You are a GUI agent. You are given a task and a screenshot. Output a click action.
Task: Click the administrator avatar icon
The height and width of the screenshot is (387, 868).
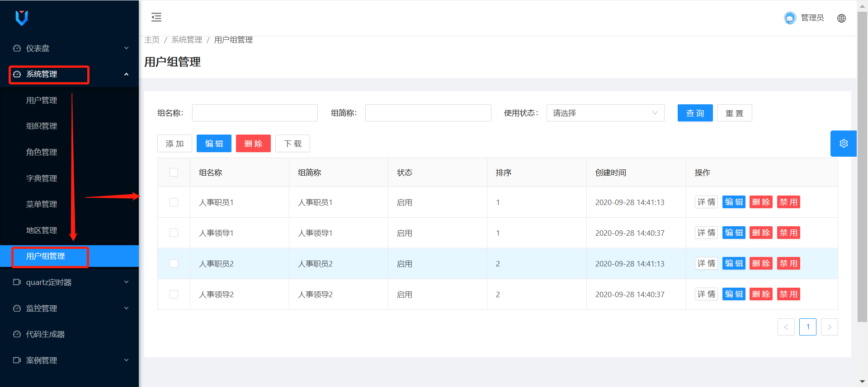[790, 18]
